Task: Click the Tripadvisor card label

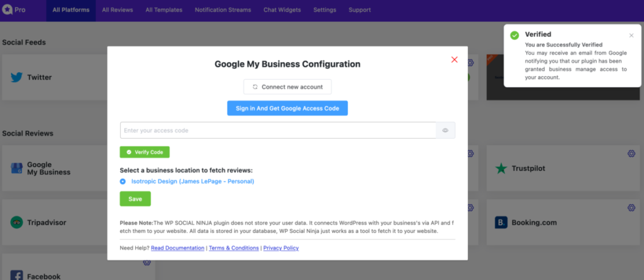Action: (47, 223)
